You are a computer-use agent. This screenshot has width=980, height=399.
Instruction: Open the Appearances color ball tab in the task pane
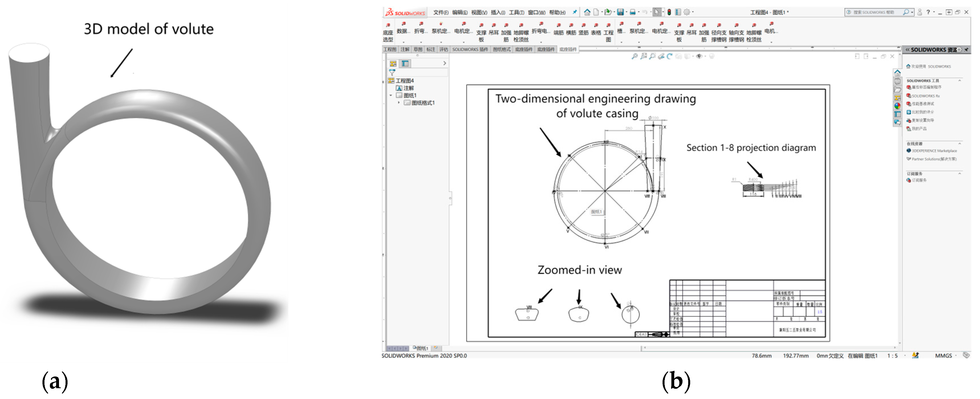pos(897,106)
